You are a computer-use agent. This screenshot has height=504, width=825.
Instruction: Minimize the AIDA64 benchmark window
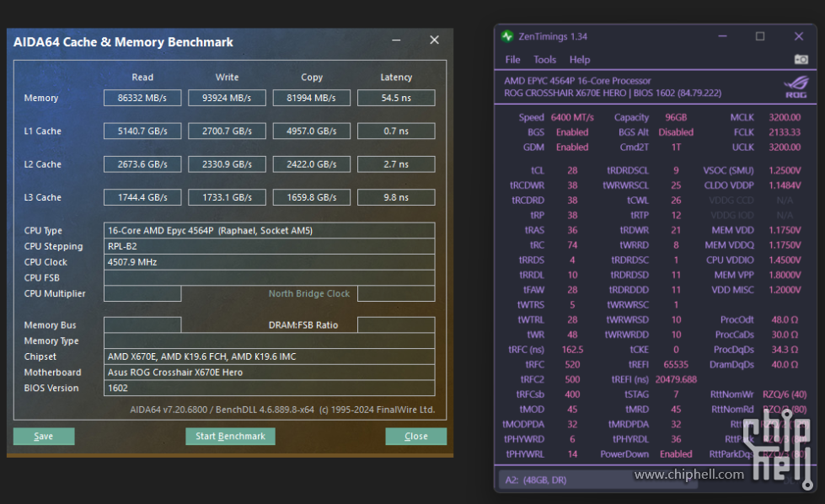point(396,40)
